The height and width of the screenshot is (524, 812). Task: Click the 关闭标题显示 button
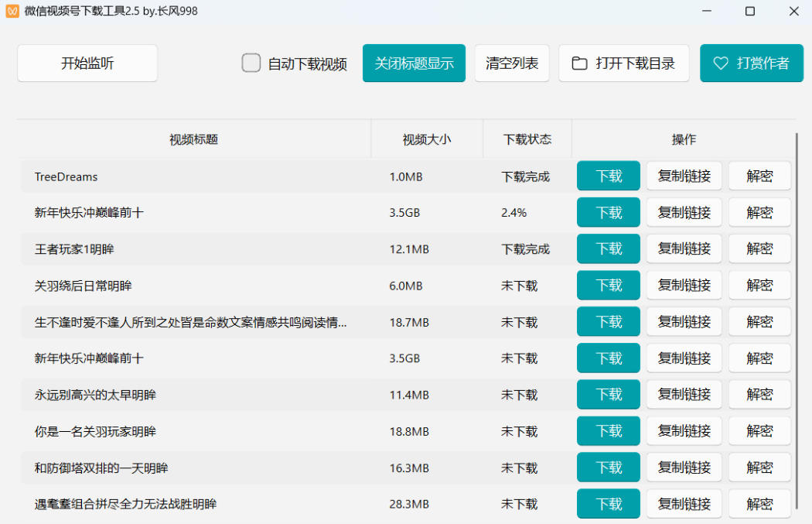tap(414, 63)
